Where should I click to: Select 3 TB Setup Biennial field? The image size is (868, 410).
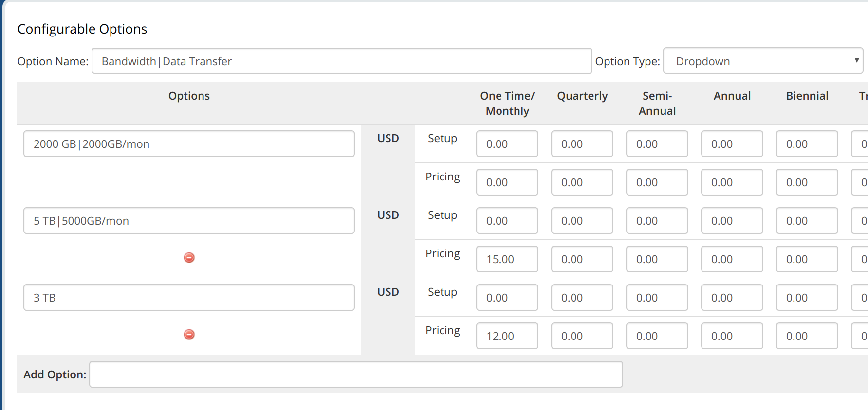(x=807, y=297)
